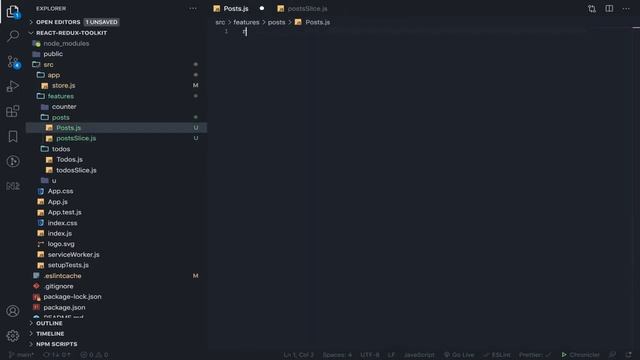Open the Run and Debug view
Screen dimensions: 640x360
(13, 86)
